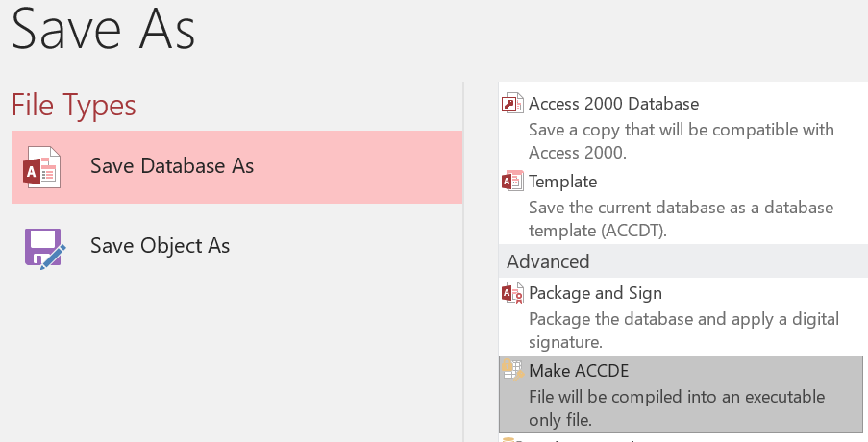Choose the Make ACCDE title text
Image resolution: width=868 pixels, height=442 pixels.
[579, 371]
